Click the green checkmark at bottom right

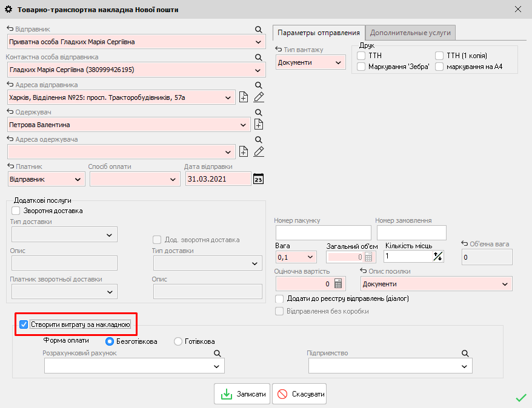click(520, 398)
